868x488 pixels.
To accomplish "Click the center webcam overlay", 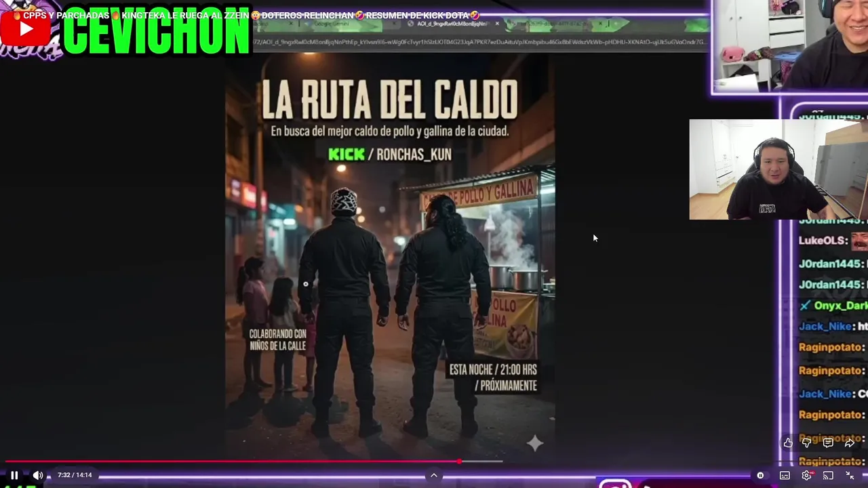I will (778, 169).
